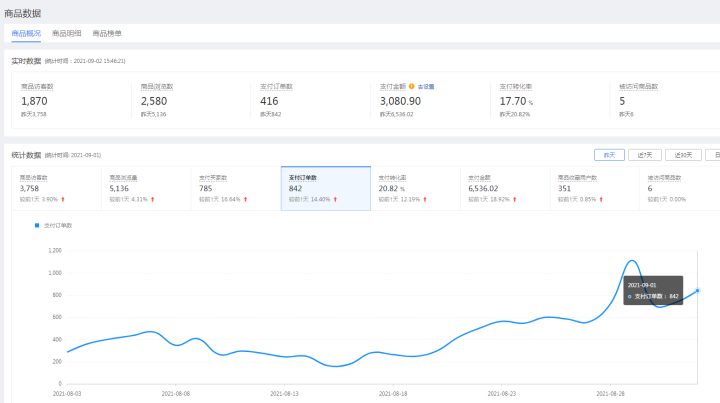This screenshot has height=403, width=720.
Task: Open the 商品明细 tab
Action: point(67,34)
